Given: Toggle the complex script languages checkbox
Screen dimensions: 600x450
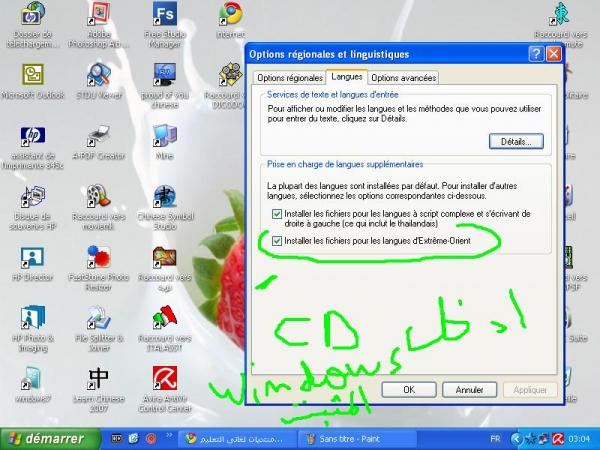Looking at the screenshot, I should click(277, 215).
